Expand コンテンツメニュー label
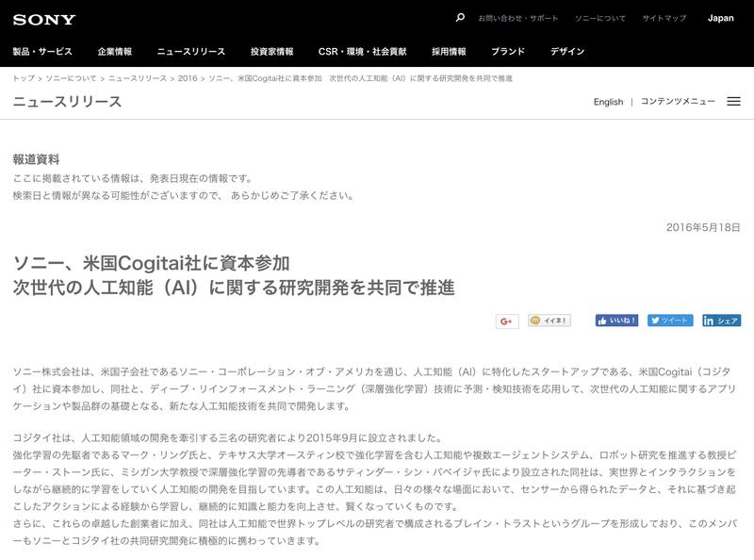 pos(678,102)
